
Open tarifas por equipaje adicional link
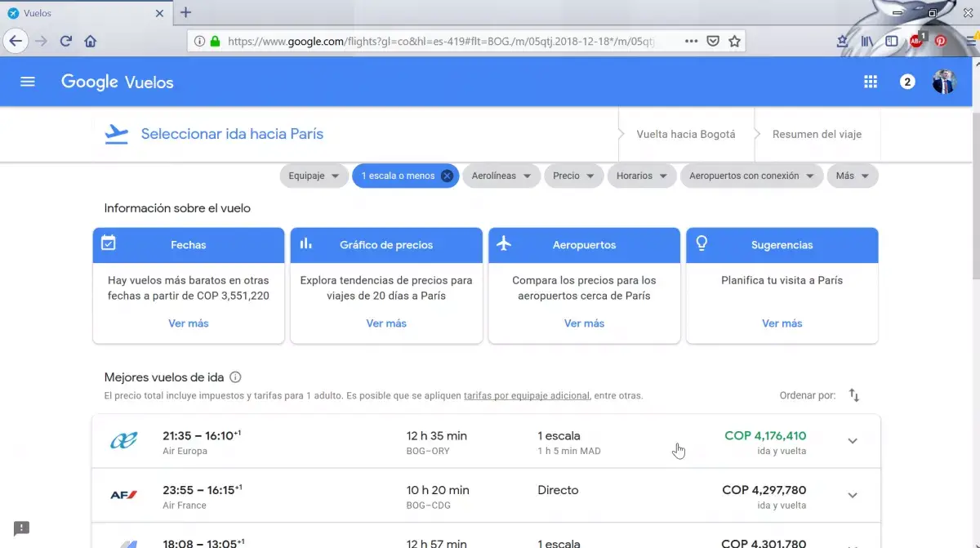[x=527, y=396]
